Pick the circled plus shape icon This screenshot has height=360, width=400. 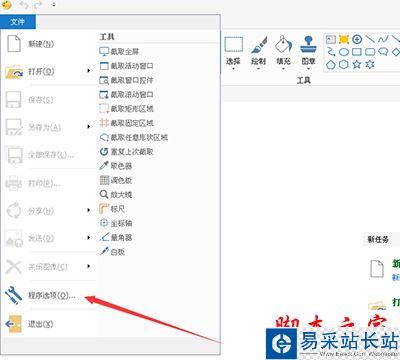coord(357,40)
